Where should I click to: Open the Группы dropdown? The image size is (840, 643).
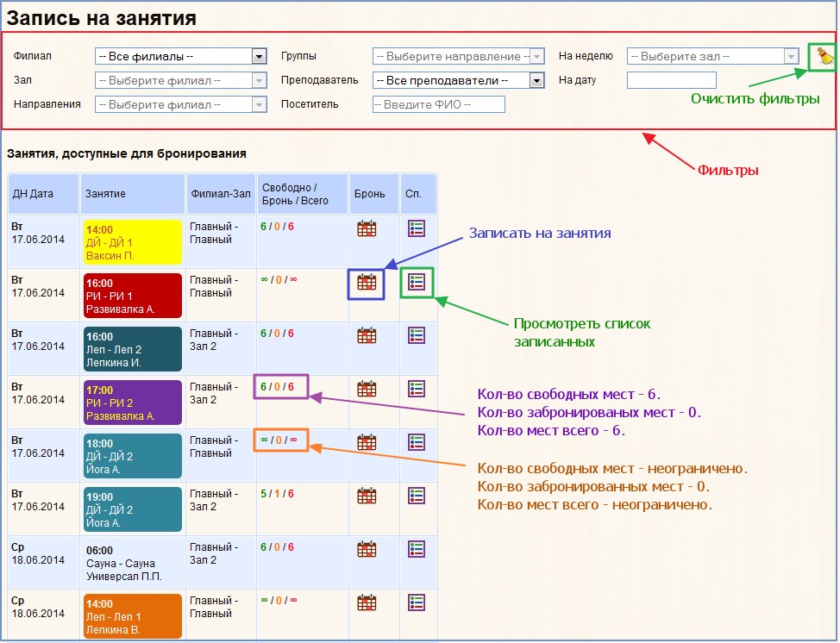459,56
